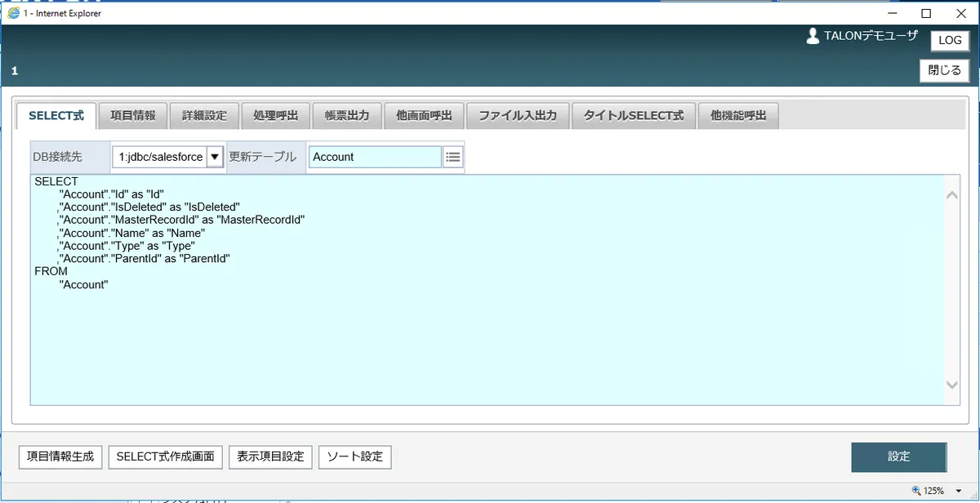
Task: Click the TALON demo user icon
Action: click(813, 37)
